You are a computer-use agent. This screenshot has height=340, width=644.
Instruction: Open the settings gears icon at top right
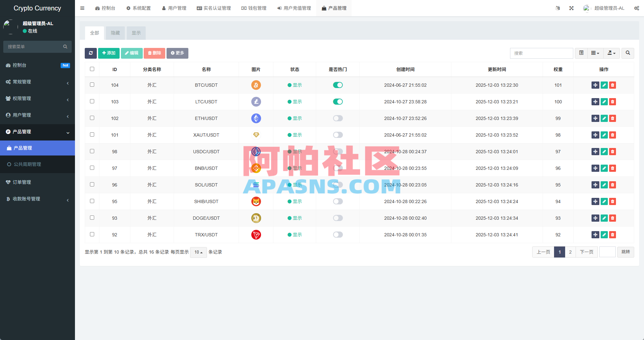tap(637, 8)
